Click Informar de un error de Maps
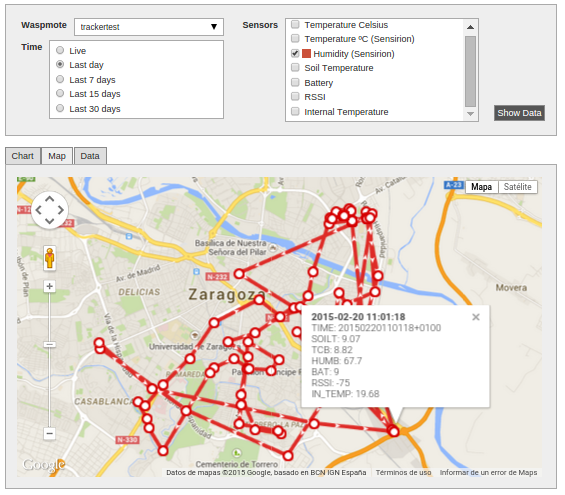This screenshot has width=565, height=495. pyautogui.click(x=488, y=473)
